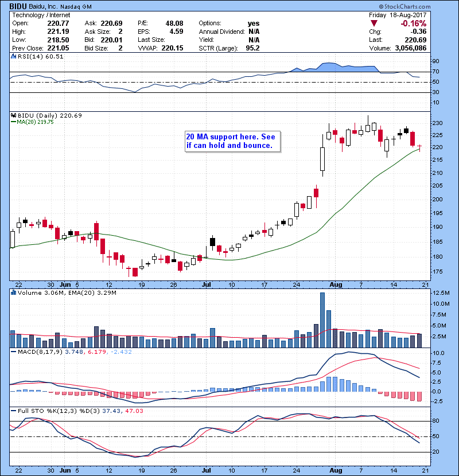
Task: Click the 230 price axis label
Action: pos(438,123)
